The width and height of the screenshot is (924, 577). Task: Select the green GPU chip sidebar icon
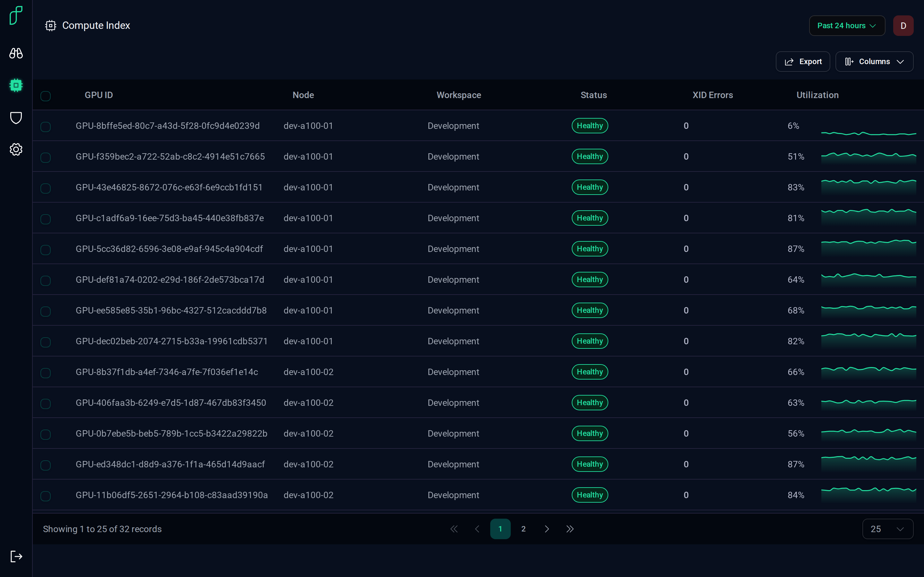coord(16,85)
